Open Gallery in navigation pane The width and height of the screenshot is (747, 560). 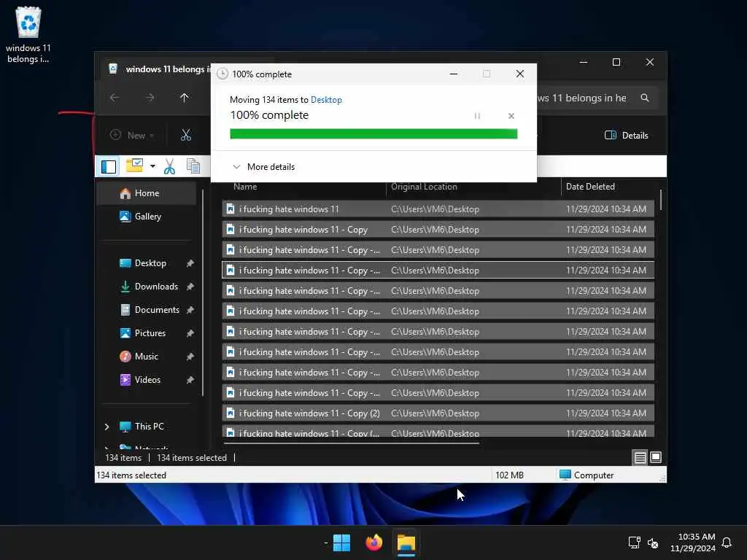tap(147, 217)
